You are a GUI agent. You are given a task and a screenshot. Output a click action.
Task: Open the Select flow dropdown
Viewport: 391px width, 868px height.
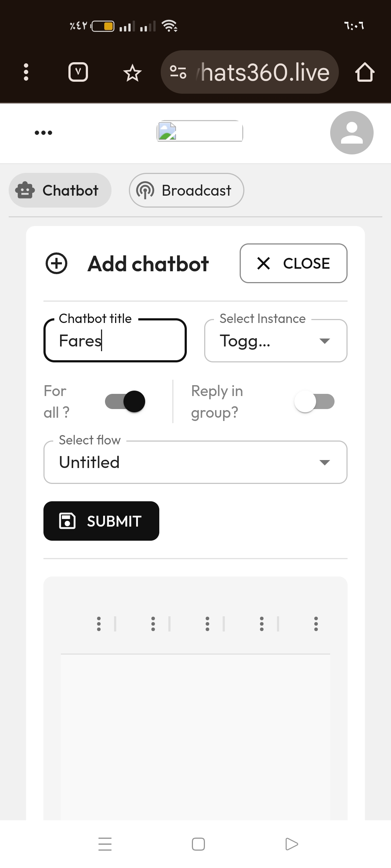pos(195,462)
